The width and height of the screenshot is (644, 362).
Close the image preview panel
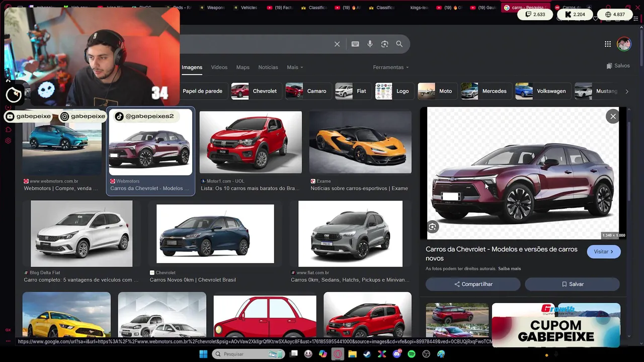pyautogui.click(x=613, y=117)
